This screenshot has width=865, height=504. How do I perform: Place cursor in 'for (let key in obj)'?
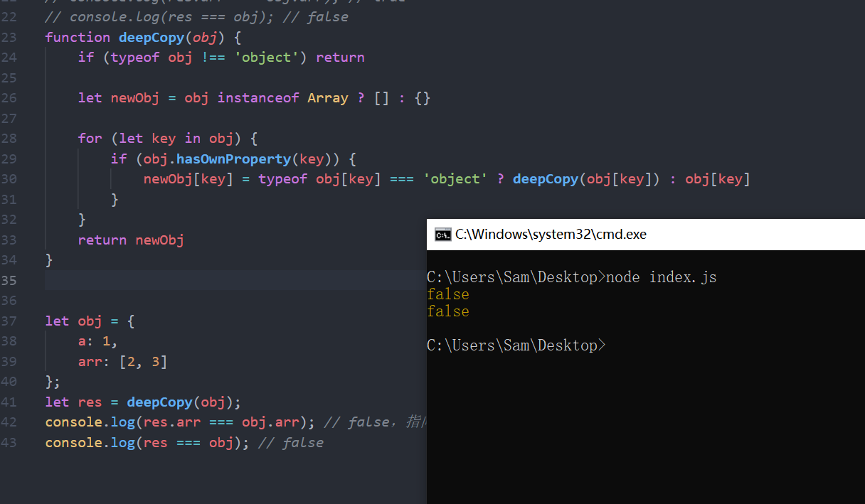pos(167,139)
